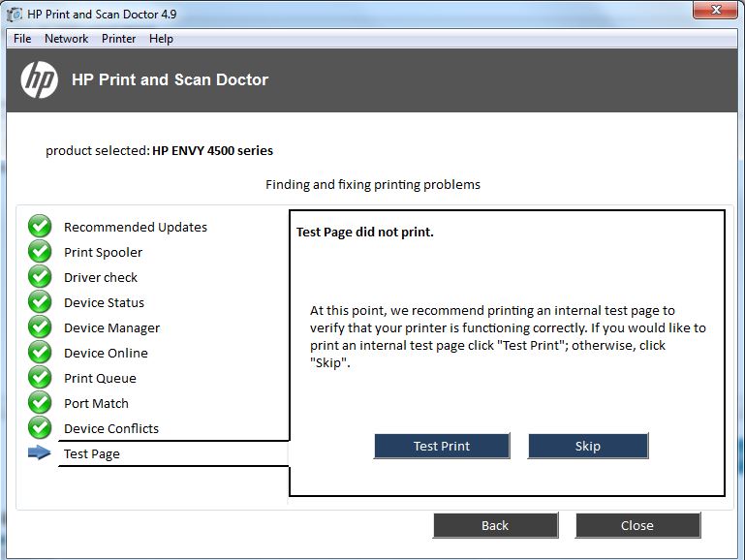This screenshot has height=560, width=745.
Task: Click green check beside Device Manager
Action: click(x=40, y=327)
